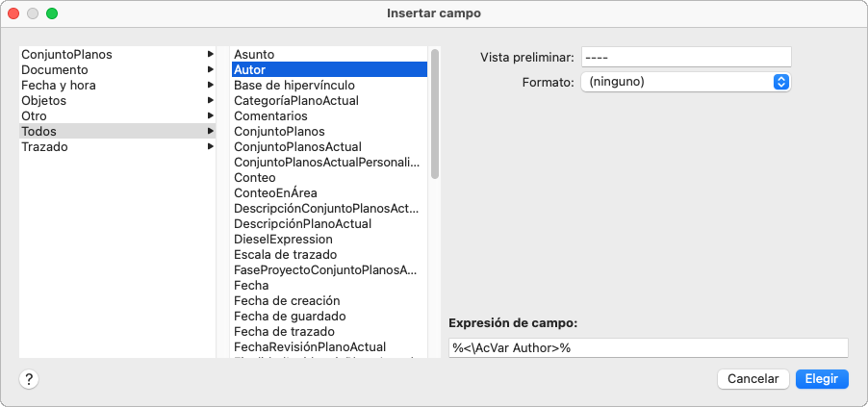This screenshot has height=407, width=868.
Task: Expand the Trazado category arrow
Action: coord(210,147)
